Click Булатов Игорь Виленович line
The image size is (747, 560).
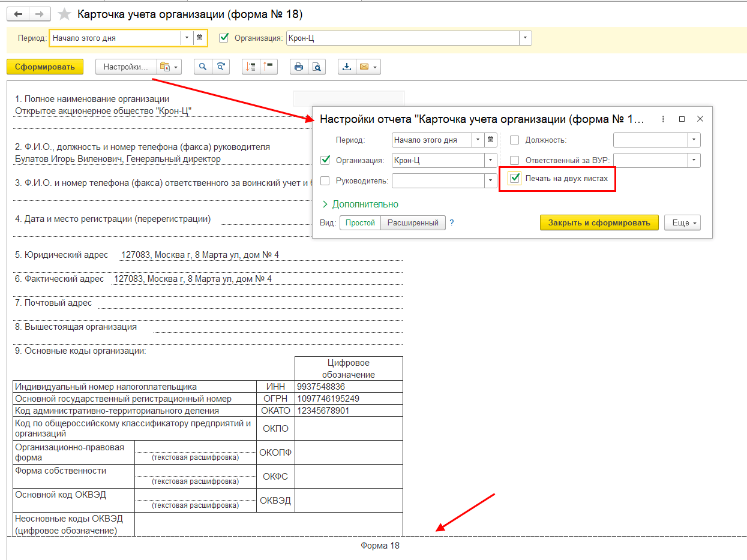(118, 159)
